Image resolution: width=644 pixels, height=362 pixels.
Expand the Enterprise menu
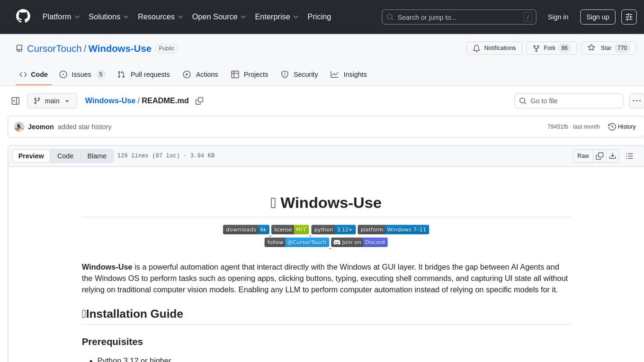pos(277,17)
